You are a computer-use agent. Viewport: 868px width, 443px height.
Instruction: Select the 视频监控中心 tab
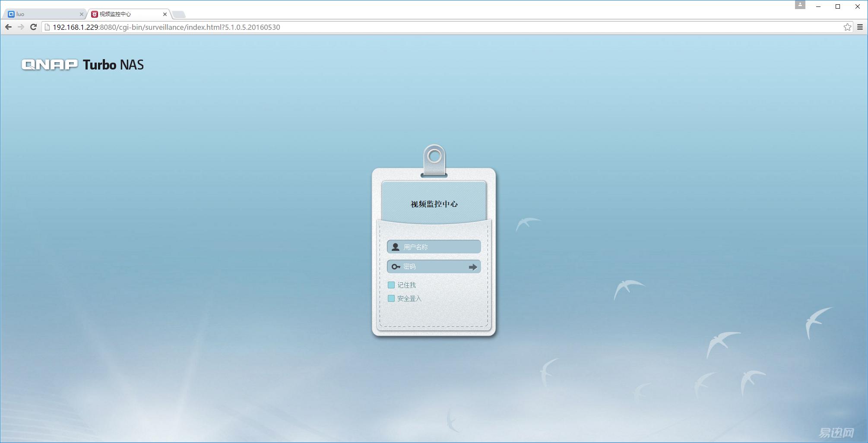[128, 14]
